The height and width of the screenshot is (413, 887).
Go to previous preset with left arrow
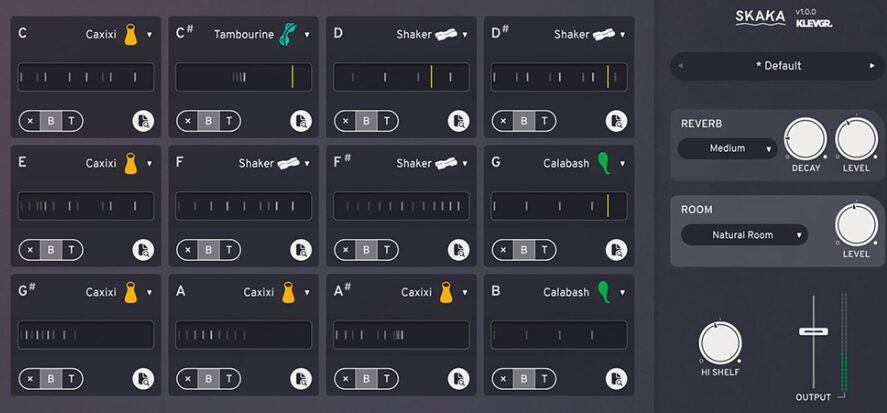(x=682, y=66)
